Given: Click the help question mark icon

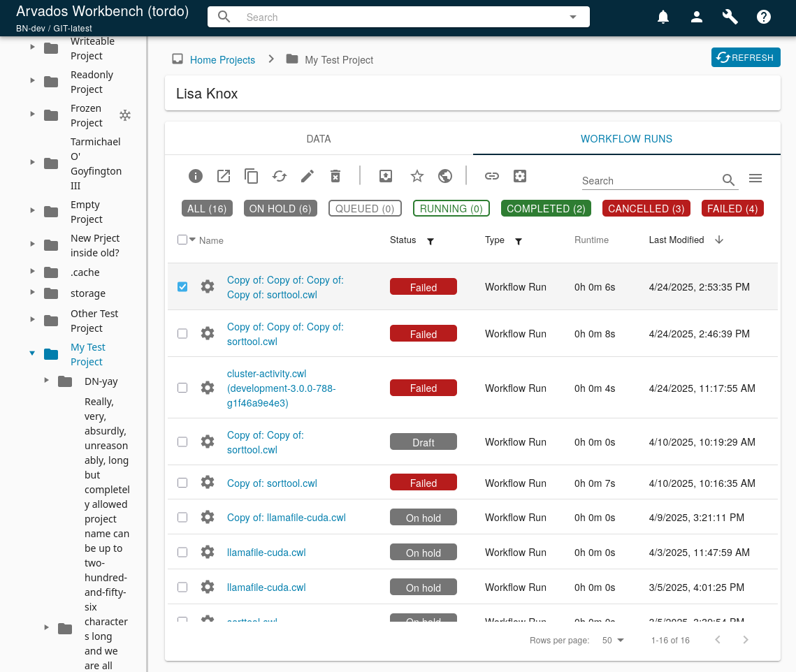Looking at the screenshot, I should tap(764, 17).
